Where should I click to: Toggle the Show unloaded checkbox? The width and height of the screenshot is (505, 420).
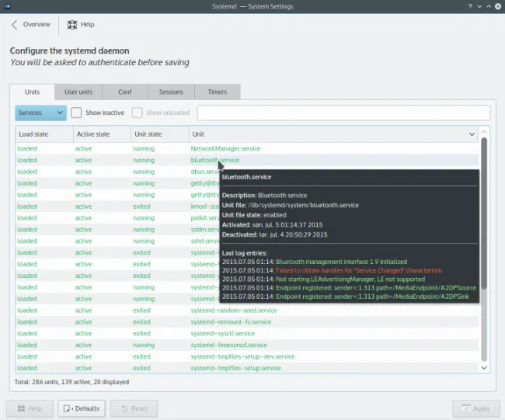pos(137,113)
